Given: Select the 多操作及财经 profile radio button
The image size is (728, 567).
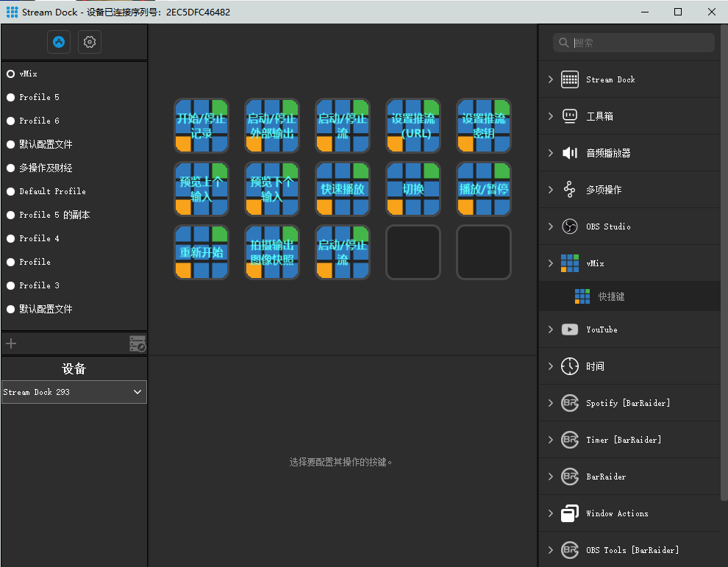Looking at the screenshot, I should pos(11,168).
